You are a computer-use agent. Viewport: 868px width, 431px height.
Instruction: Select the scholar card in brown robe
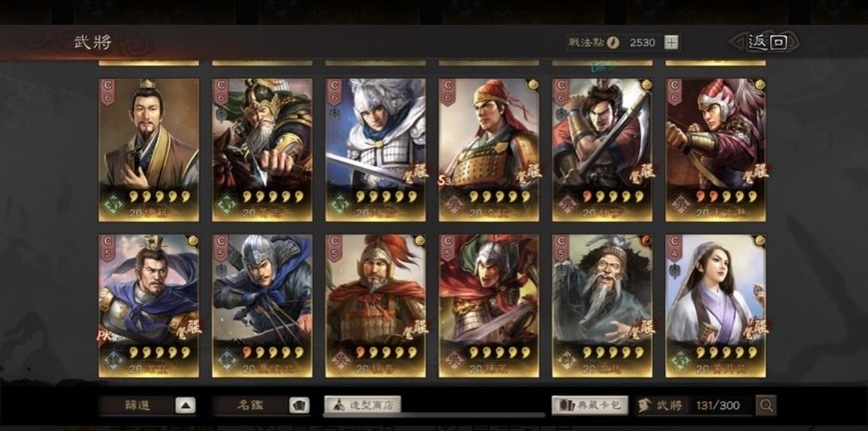149,150
